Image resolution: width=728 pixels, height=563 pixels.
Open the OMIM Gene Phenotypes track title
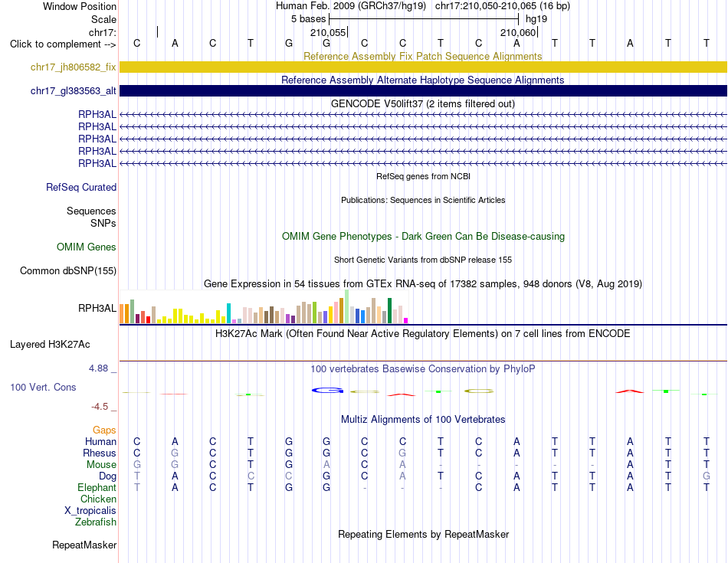(x=423, y=236)
